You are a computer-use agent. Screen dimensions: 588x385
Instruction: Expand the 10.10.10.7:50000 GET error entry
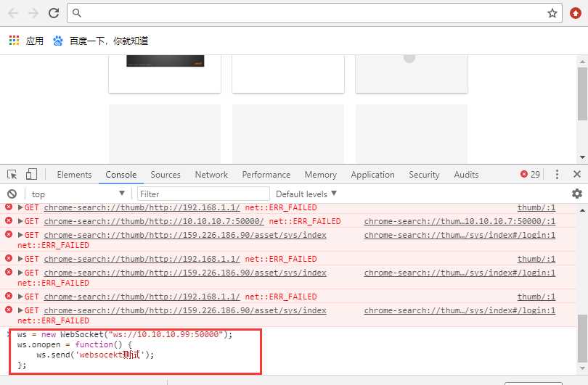tap(20, 221)
